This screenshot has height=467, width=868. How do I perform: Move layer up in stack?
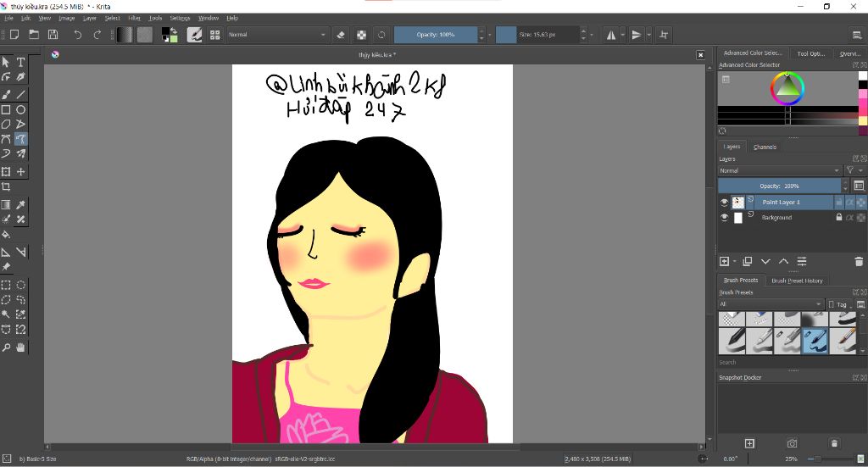coord(783,261)
